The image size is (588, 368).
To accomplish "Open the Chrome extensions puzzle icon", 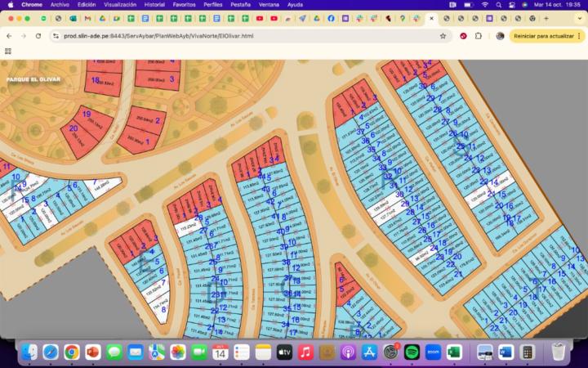I will pos(479,36).
